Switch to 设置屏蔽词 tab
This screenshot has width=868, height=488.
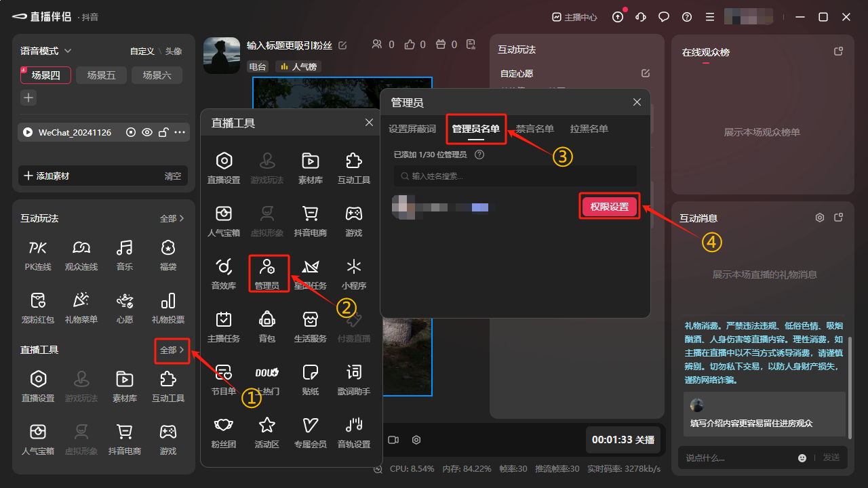point(412,129)
